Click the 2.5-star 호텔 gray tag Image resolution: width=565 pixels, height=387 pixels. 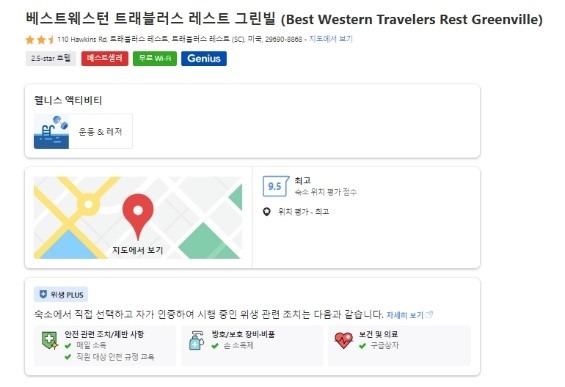point(51,58)
